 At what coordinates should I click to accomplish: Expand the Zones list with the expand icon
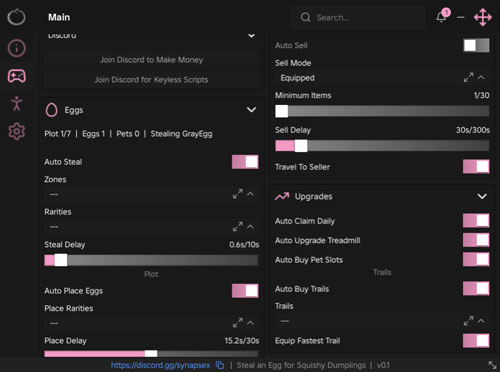(238, 194)
